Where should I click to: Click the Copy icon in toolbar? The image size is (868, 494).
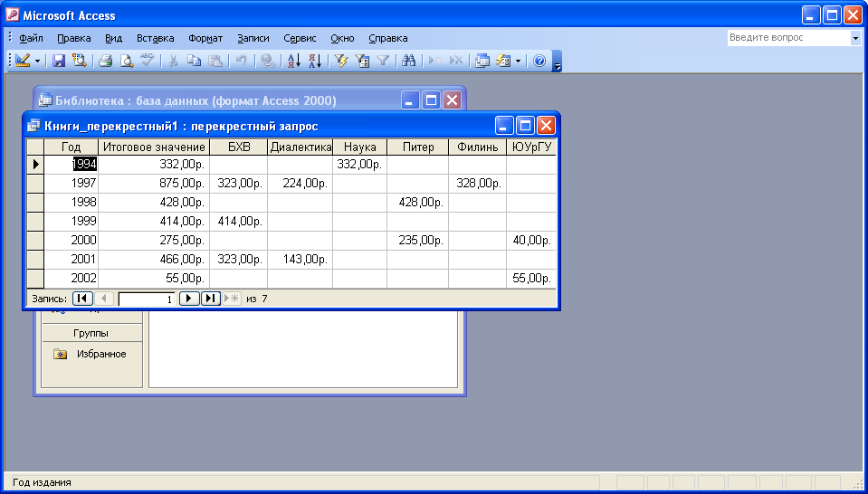pyautogui.click(x=194, y=61)
